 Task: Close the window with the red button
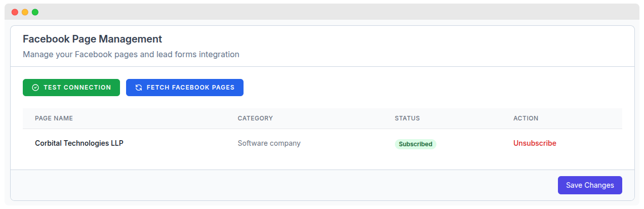(x=15, y=12)
